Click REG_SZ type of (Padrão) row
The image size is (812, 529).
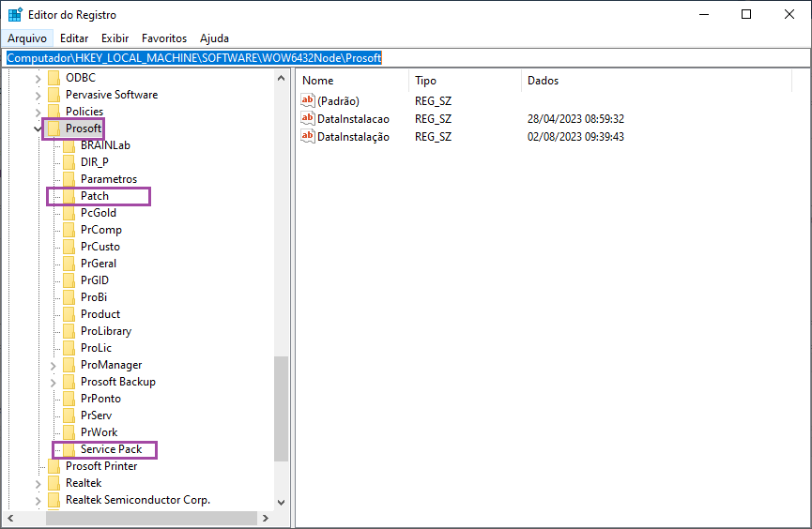(x=433, y=101)
